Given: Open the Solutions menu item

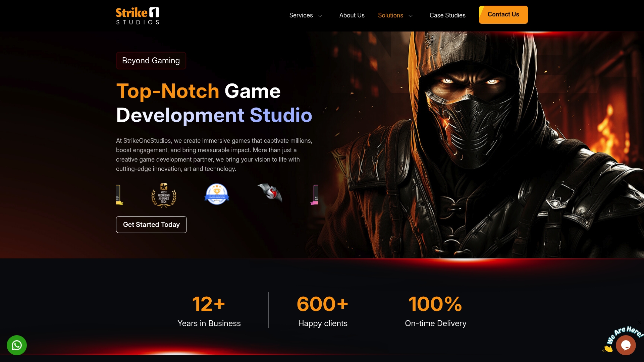Looking at the screenshot, I should click(x=390, y=15).
